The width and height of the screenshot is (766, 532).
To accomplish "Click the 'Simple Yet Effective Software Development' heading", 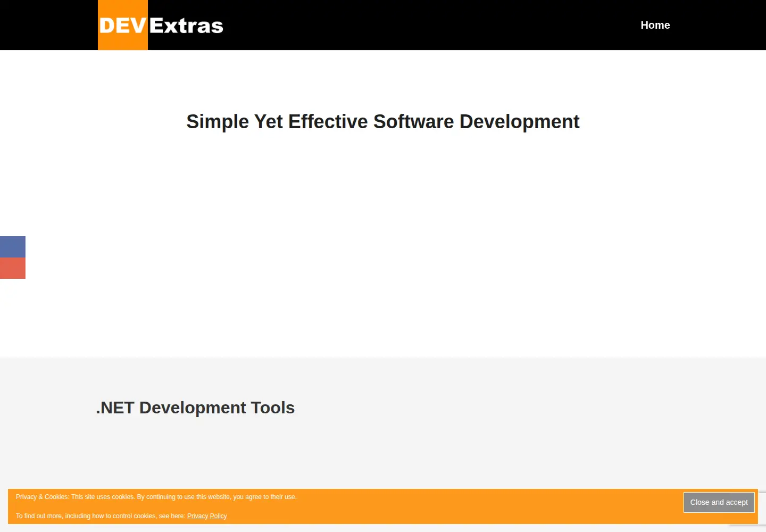I will (x=383, y=122).
